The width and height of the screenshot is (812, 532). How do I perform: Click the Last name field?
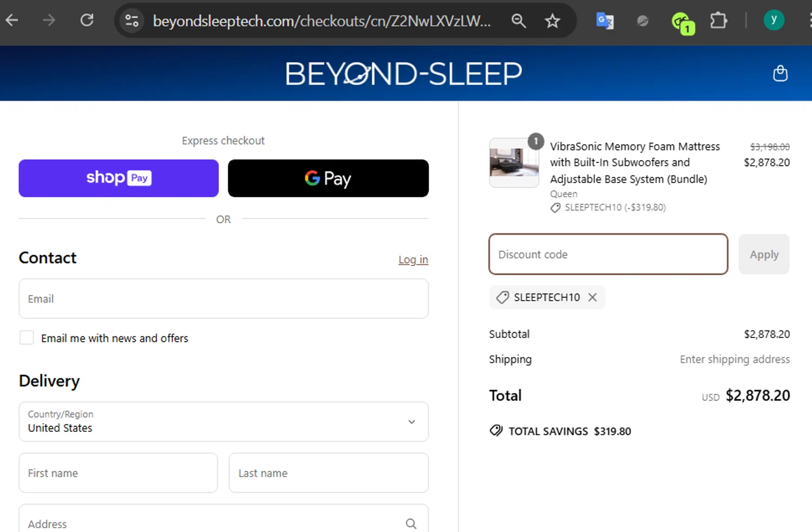pos(329,473)
